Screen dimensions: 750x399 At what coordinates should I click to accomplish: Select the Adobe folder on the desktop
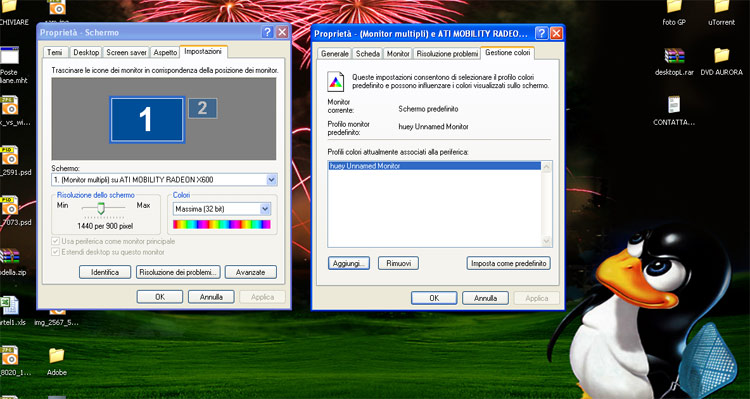click(x=56, y=355)
